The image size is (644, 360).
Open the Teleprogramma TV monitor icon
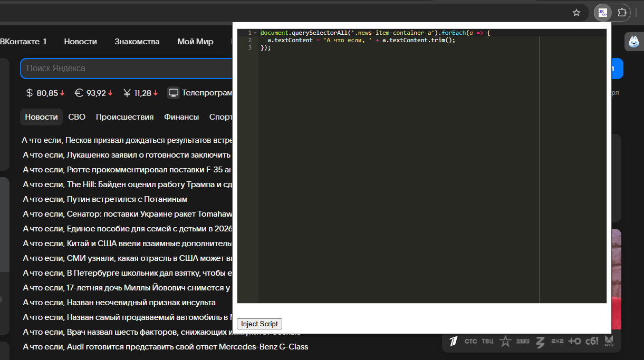[174, 93]
